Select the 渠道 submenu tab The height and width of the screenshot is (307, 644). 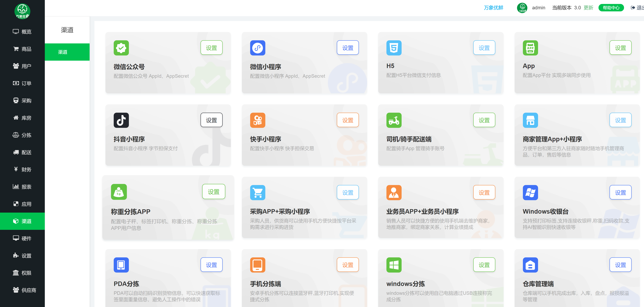click(x=67, y=52)
